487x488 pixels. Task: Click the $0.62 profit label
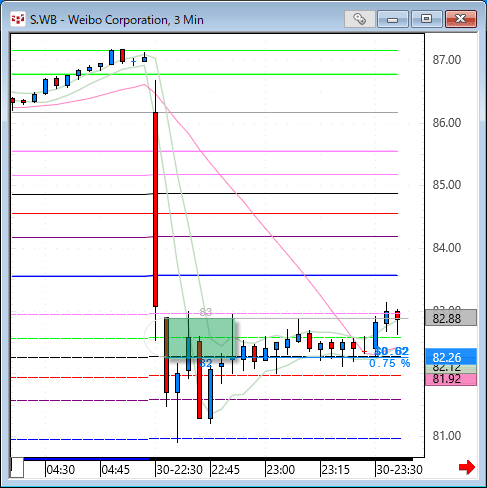pos(392,351)
